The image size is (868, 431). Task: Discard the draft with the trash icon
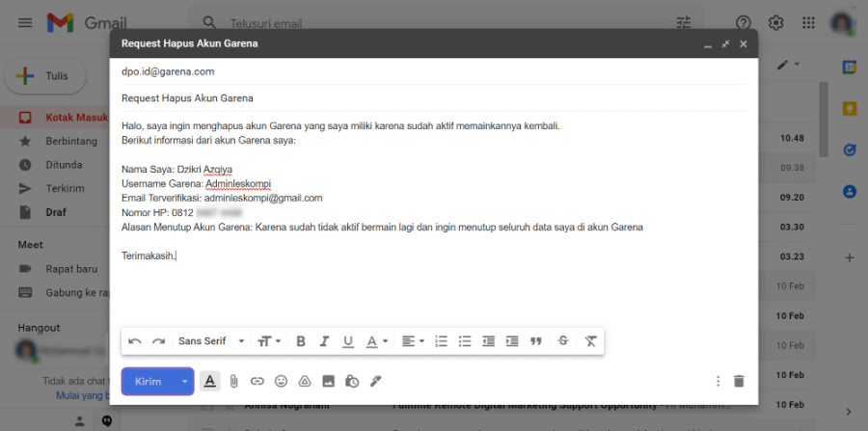coord(739,381)
